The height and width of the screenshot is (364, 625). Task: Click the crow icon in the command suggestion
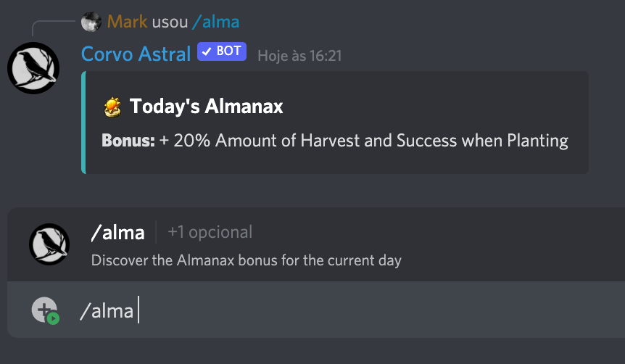[49, 244]
